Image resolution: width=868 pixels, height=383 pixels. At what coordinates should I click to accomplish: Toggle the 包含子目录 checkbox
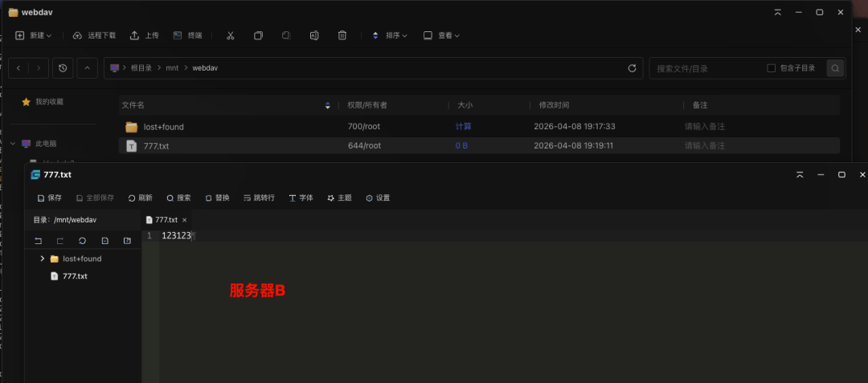coord(772,68)
